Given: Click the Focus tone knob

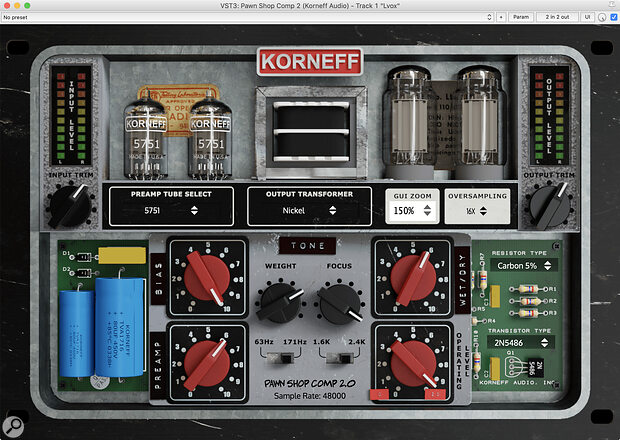Looking at the screenshot, I should point(340,304).
